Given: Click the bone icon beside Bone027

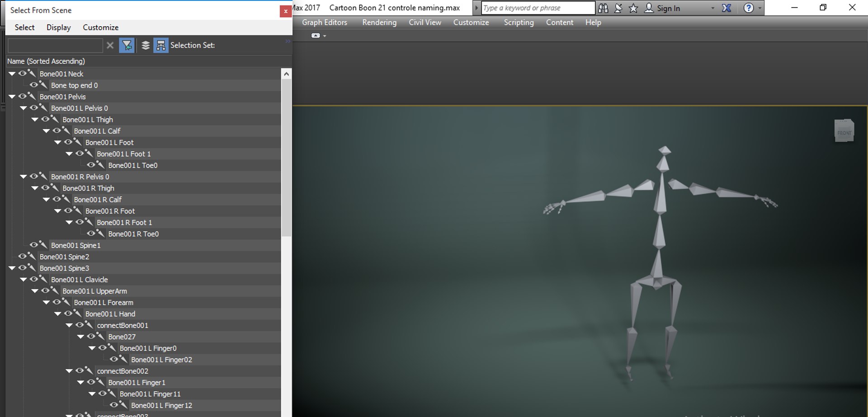Looking at the screenshot, I should (x=100, y=336).
